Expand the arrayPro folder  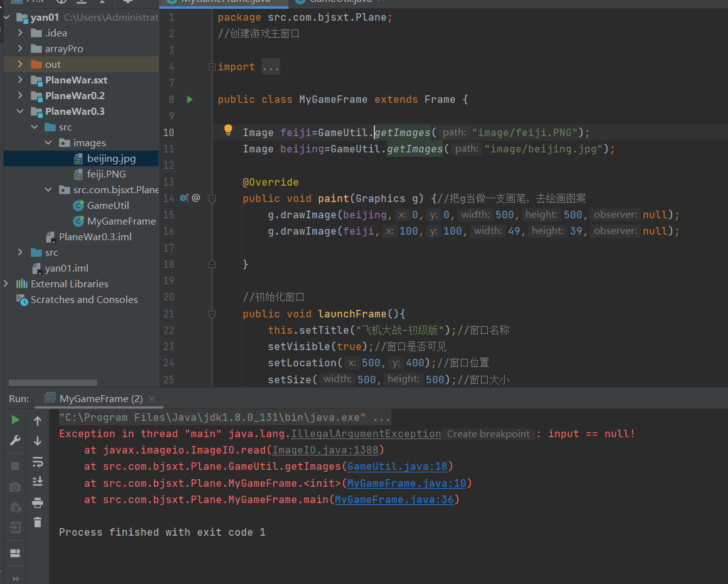click(x=20, y=48)
